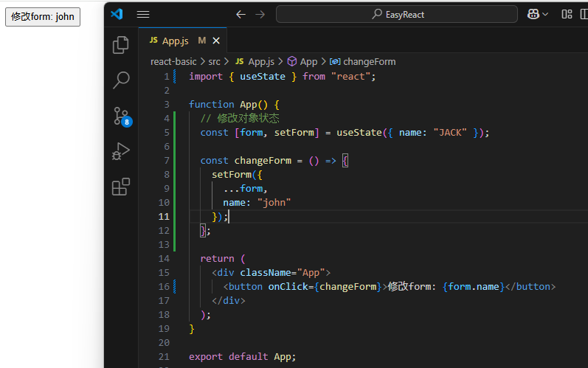The image size is (588, 368).
Task: Click line number 11 in the gutter
Action: click(163, 216)
